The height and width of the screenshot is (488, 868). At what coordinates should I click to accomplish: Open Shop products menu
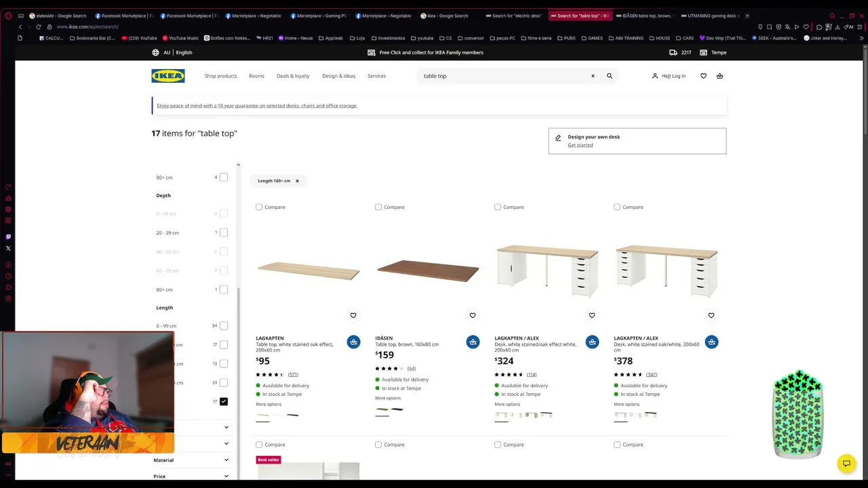(221, 76)
